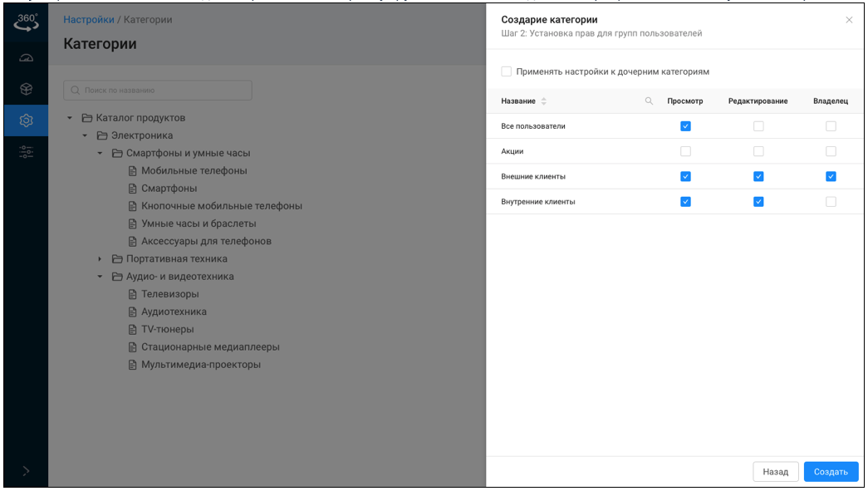
Task: Expand sidebar with bottom arrow icon
Action: click(26, 471)
